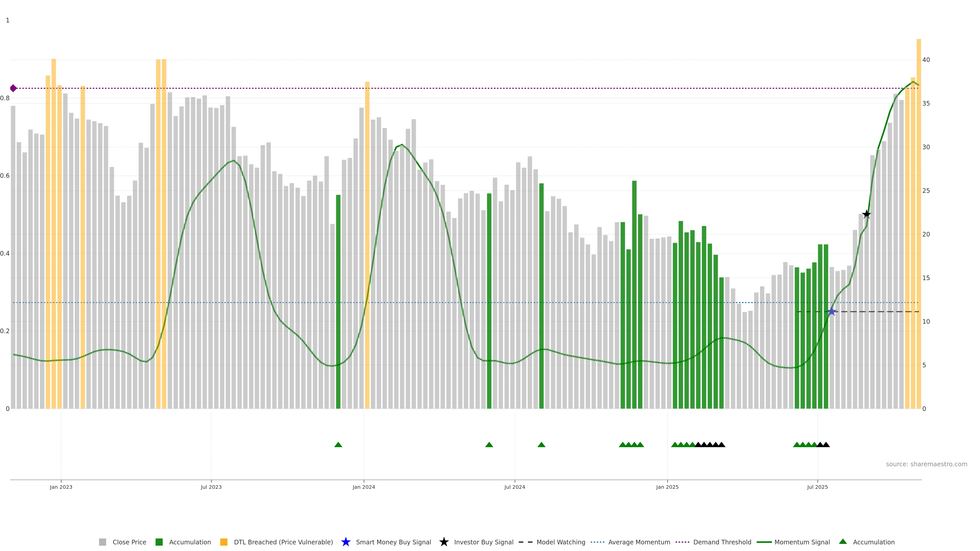Toggle Close Price series in the legend
The width and height of the screenshot is (980, 551).
129,542
